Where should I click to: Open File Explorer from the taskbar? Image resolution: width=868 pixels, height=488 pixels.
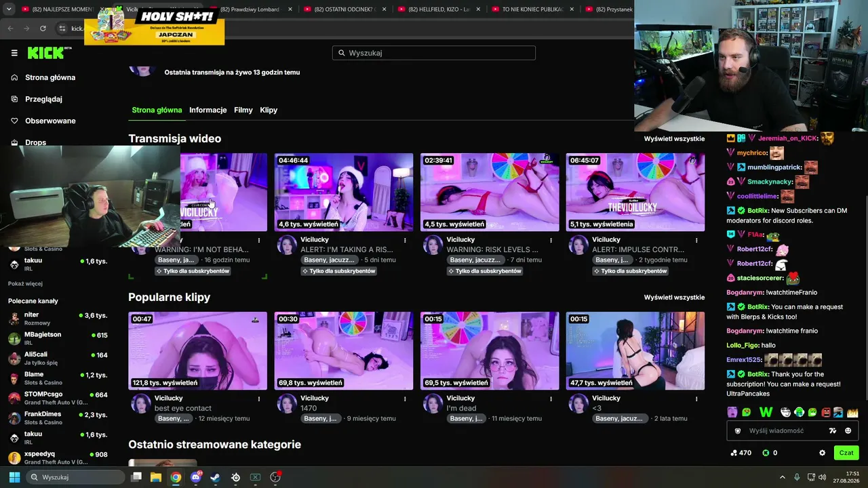(156, 477)
